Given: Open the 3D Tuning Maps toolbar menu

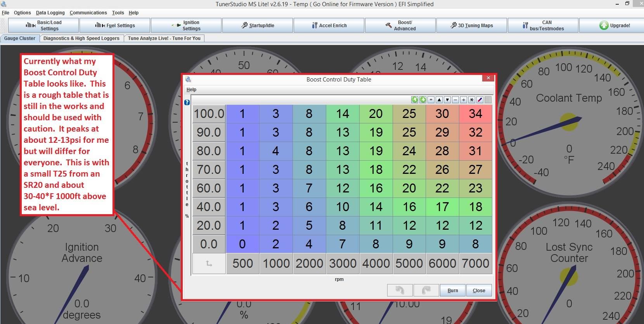Looking at the screenshot, I should click(x=472, y=26).
